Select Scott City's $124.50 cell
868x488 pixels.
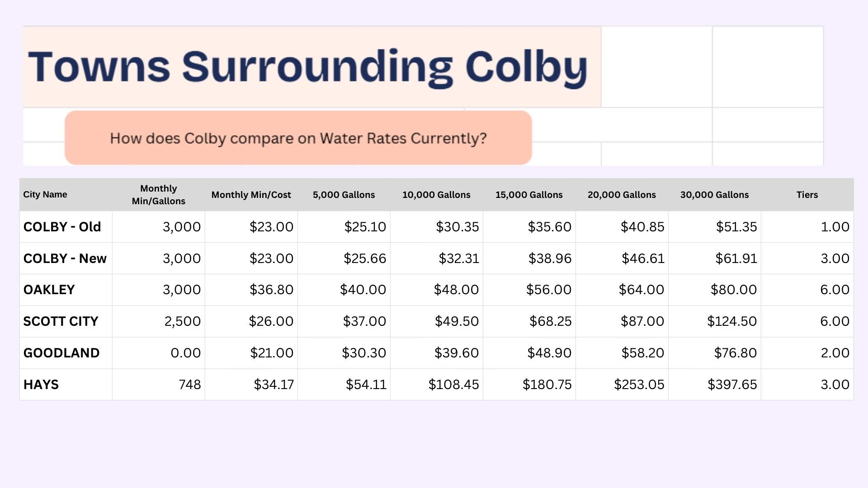click(x=731, y=321)
